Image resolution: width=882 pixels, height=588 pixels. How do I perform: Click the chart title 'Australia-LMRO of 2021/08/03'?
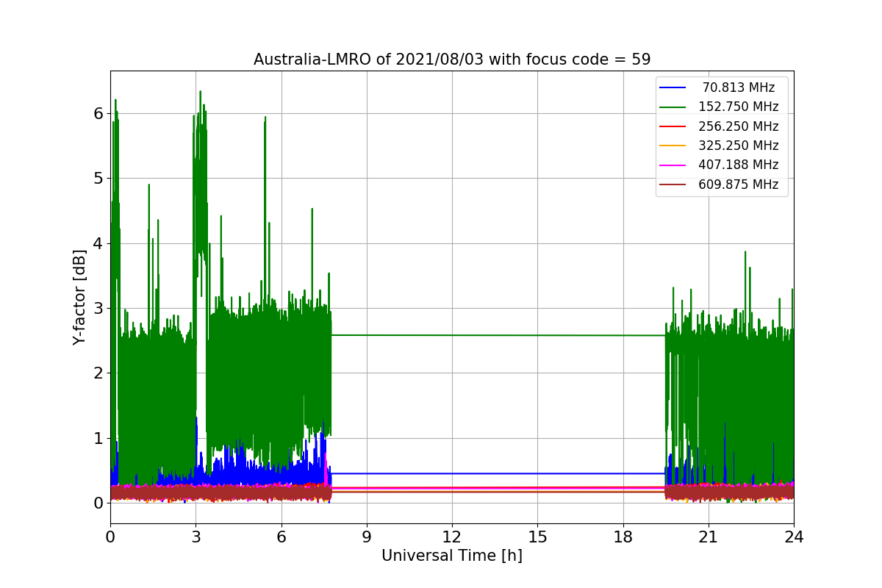(451, 60)
